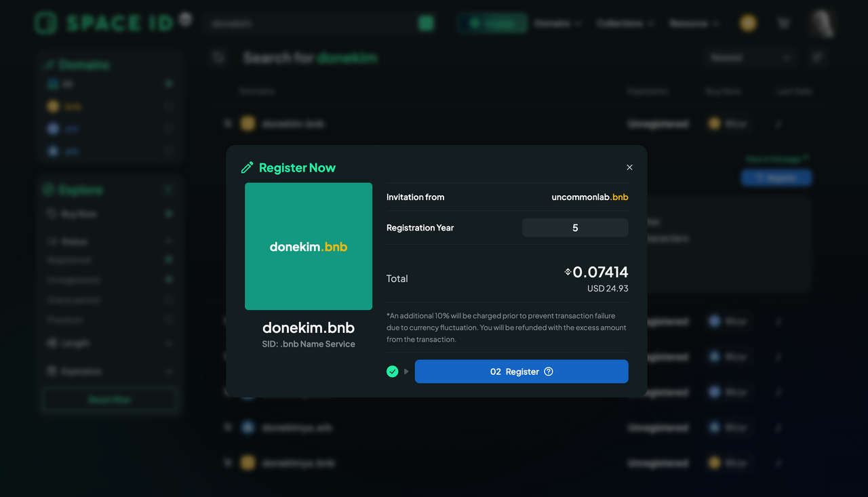Open the profile avatar in header
This screenshot has width=868, height=497.
pyautogui.click(x=822, y=23)
